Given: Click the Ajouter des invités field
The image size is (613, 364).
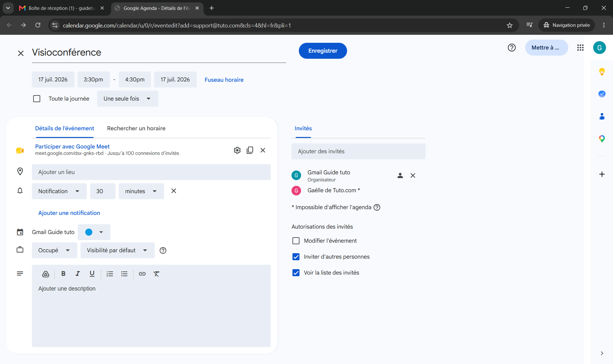Looking at the screenshot, I should [x=359, y=151].
